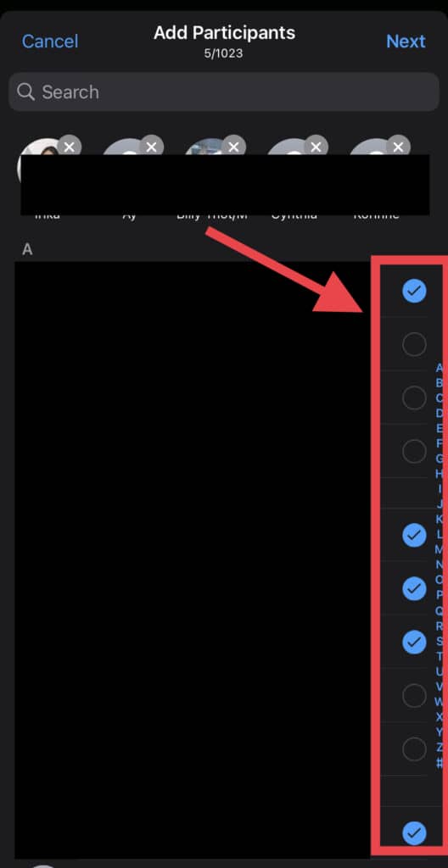Image resolution: width=448 pixels, height=868 pixels.
Task: Focus the Search field
Action: point(224,92)
